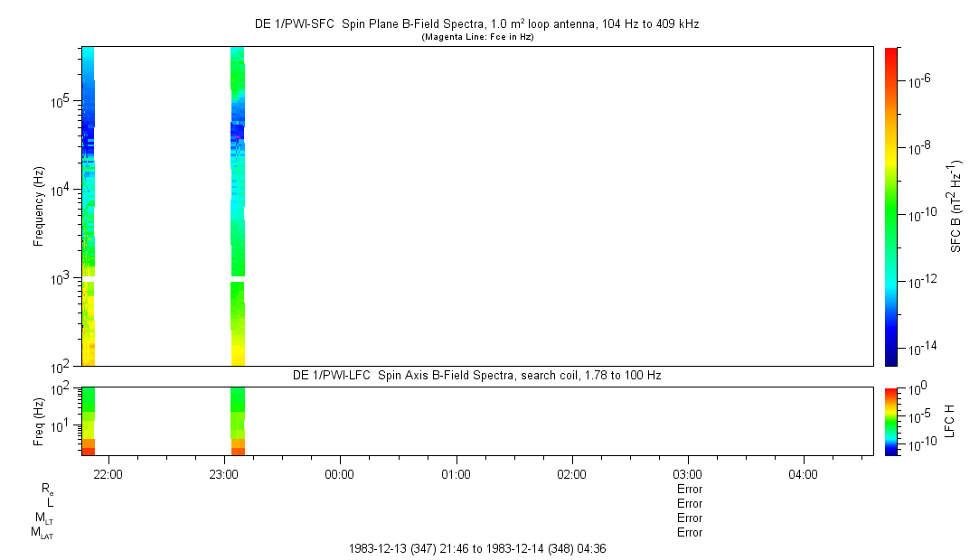Click the DE 1/PWI-SFC plot title
Screen dimensions: 979x560
(478, 24)
